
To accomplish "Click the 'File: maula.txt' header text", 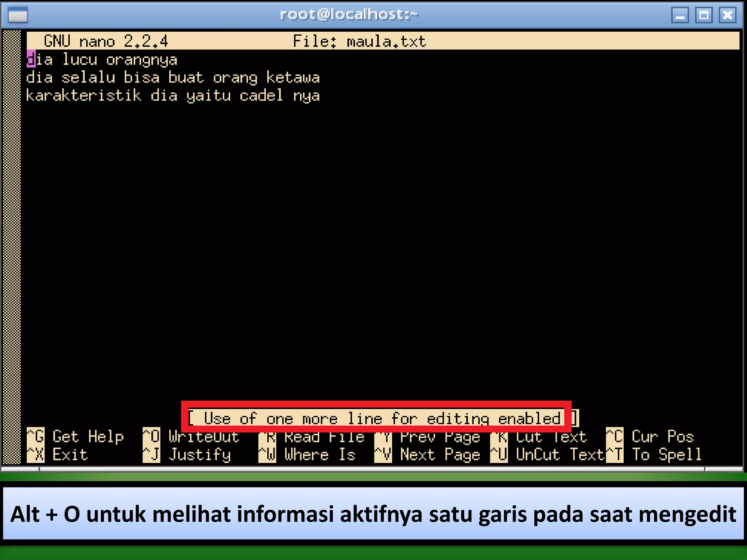I will (360, 41).
